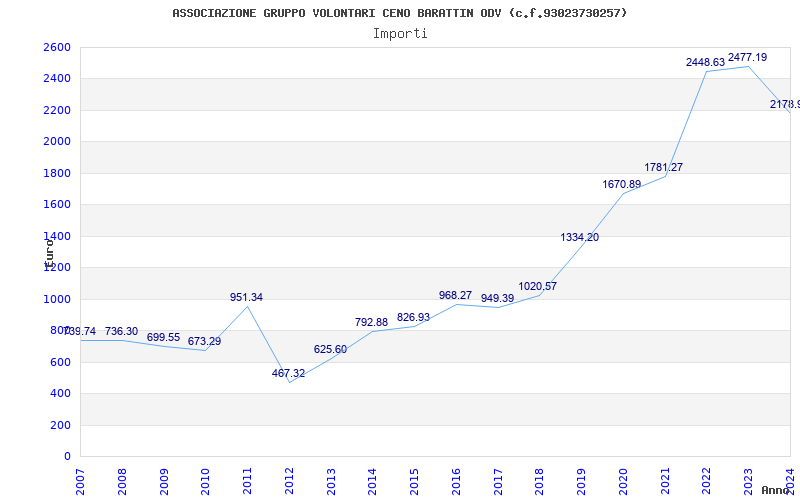Viewport: 800px width, 500px height.
Task: Click the x-axis year 2022
Action: click(707, 482)
